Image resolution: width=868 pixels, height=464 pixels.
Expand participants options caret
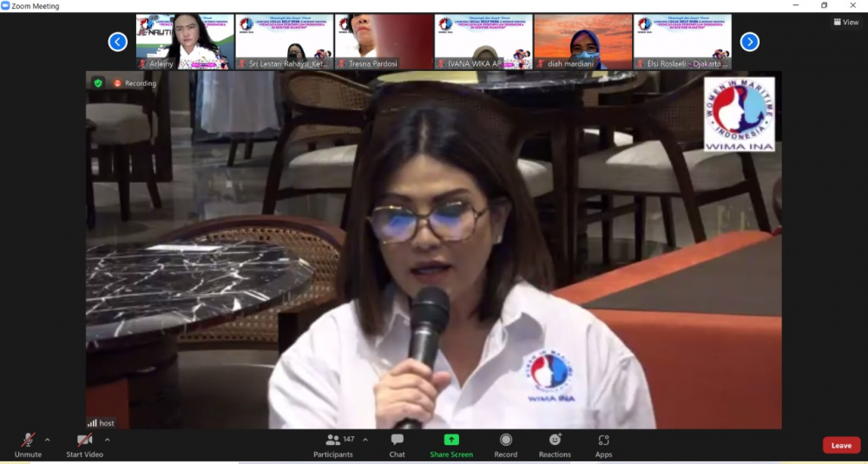pyautogui.click(x=365, y=440)
